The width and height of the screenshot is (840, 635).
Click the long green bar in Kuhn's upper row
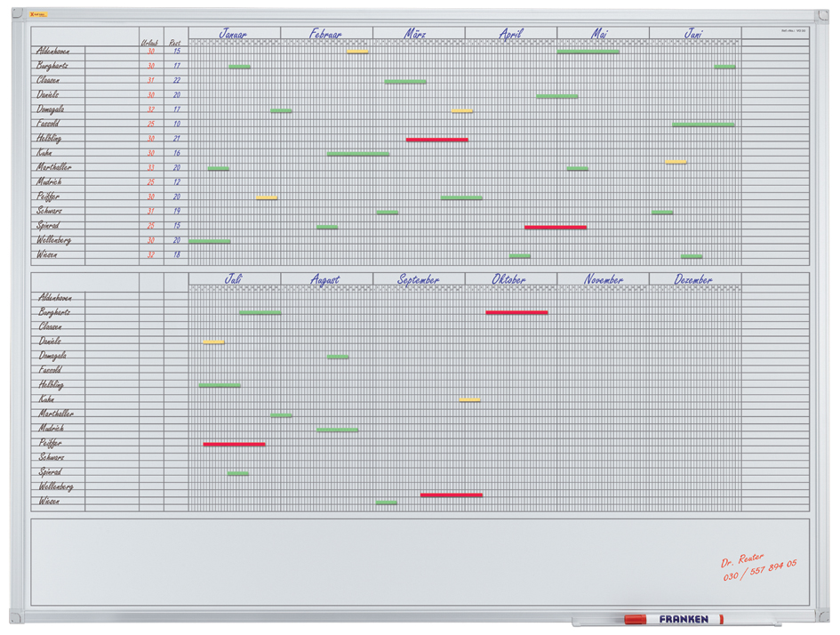tap(357, 154)
